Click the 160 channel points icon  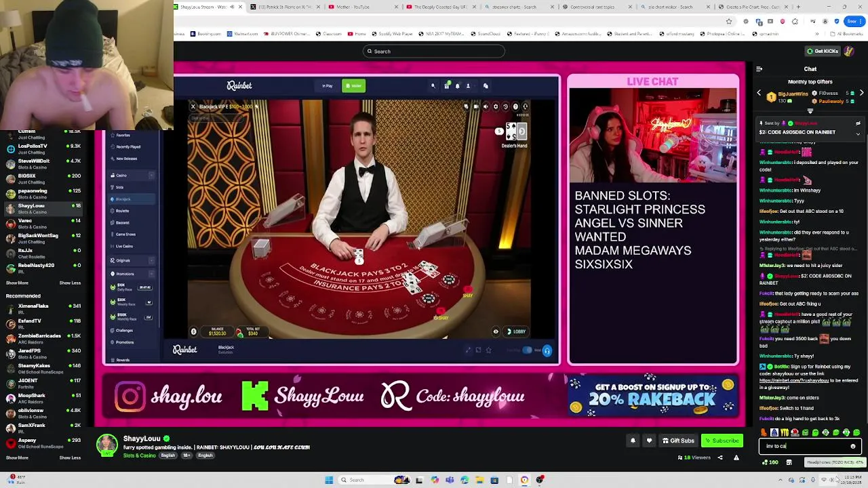click(x=770, y=462)
